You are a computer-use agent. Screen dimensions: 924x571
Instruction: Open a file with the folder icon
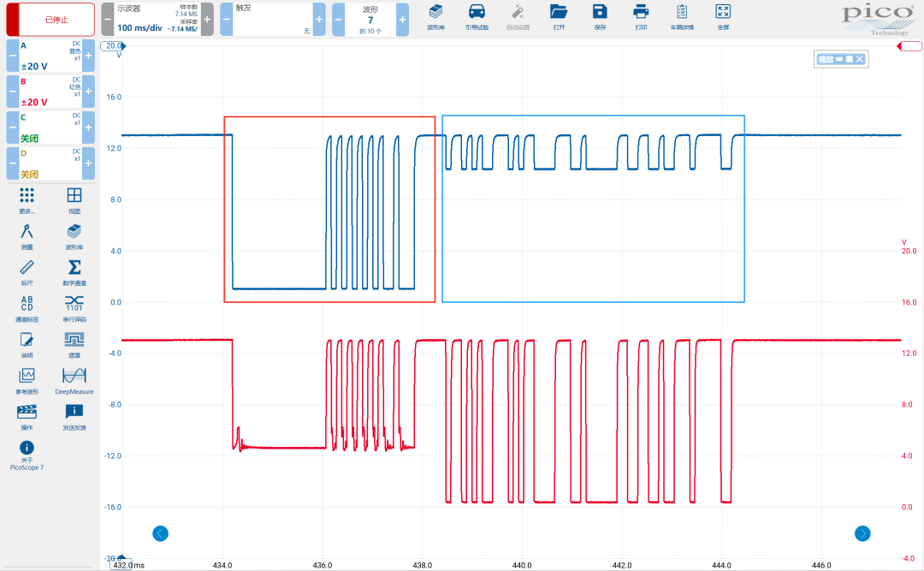pyautogui.click(x=559, y=17)
